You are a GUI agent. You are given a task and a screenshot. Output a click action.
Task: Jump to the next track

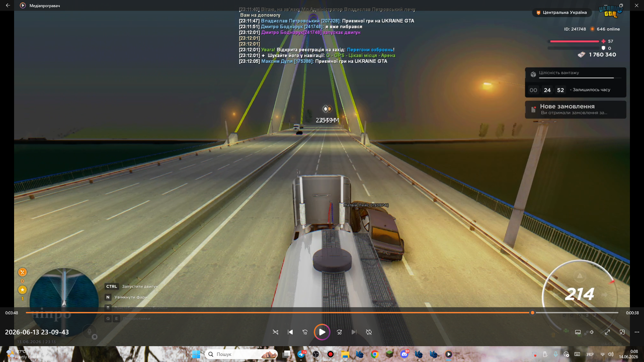coord(354,332)
